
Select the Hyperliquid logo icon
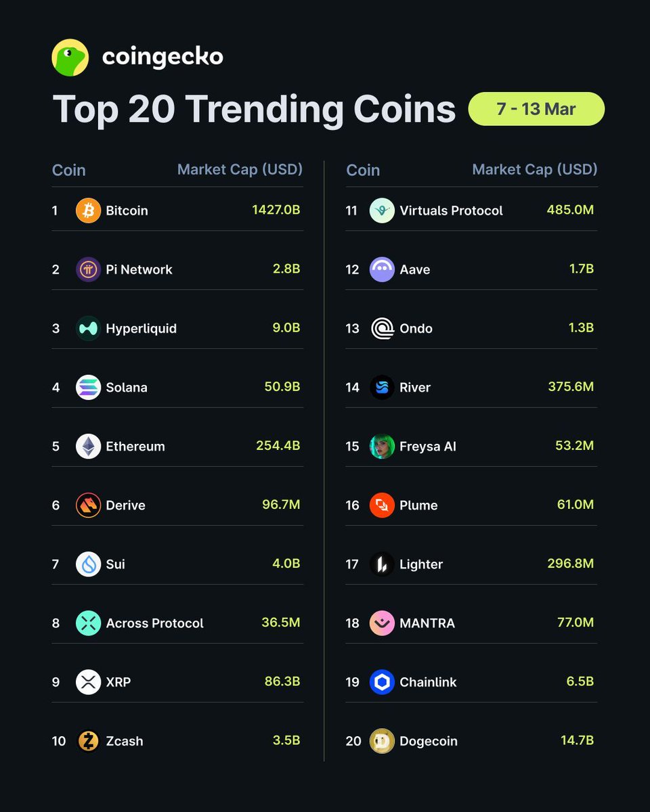[x=88, y=328]
